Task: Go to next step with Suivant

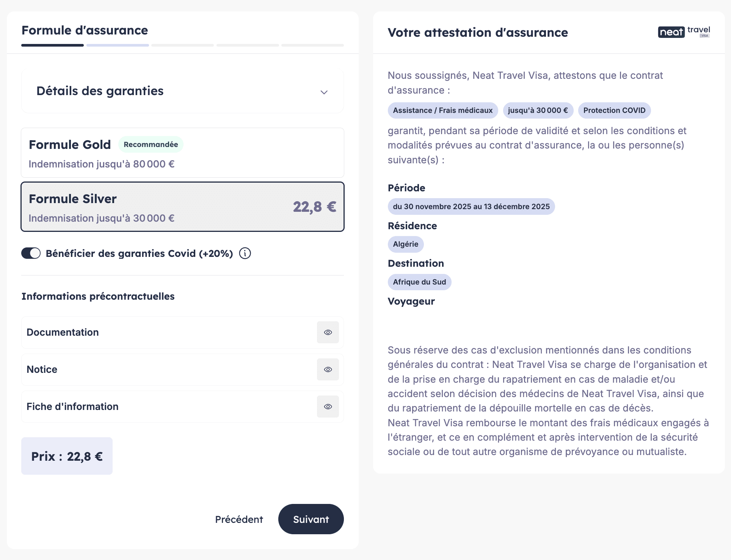Action: tap(311, 519)
